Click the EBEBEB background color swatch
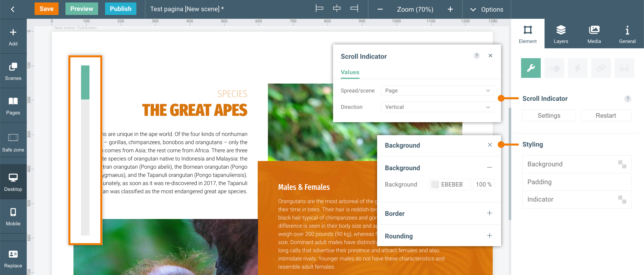 click(x=435, y=184)
